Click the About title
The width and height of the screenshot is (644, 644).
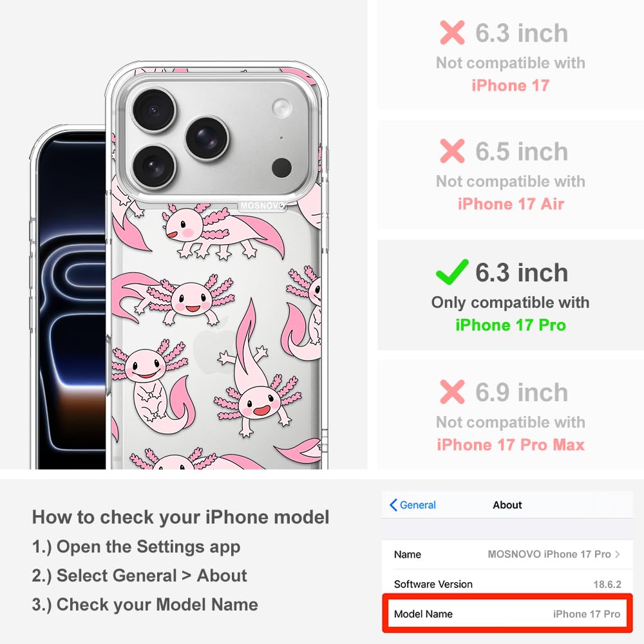point(507,505)
